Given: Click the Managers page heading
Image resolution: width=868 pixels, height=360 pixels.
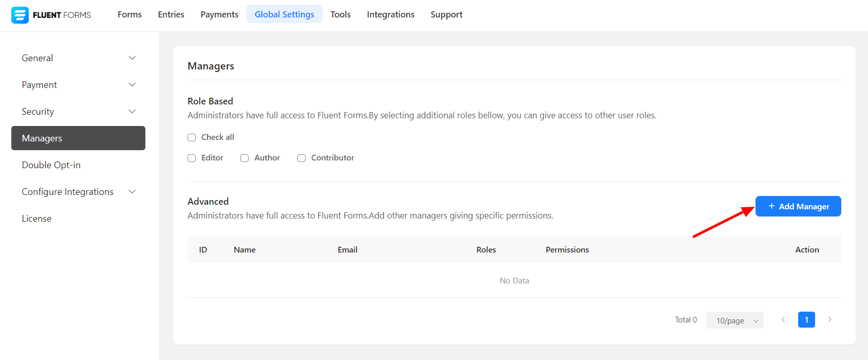Looking at the screenshot, I should tap(211, 66).
